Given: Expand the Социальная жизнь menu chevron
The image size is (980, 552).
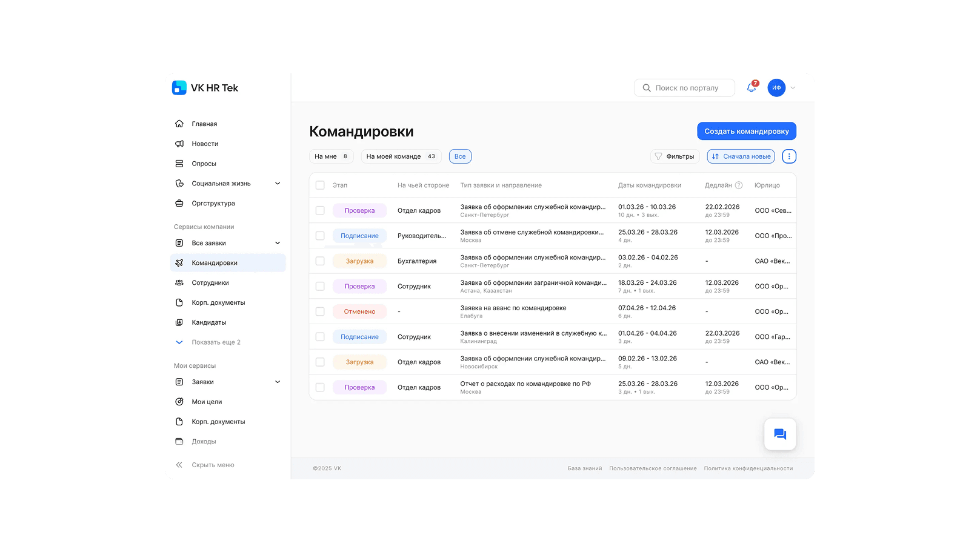Looking at the screenshot, I should coord(278,184).
